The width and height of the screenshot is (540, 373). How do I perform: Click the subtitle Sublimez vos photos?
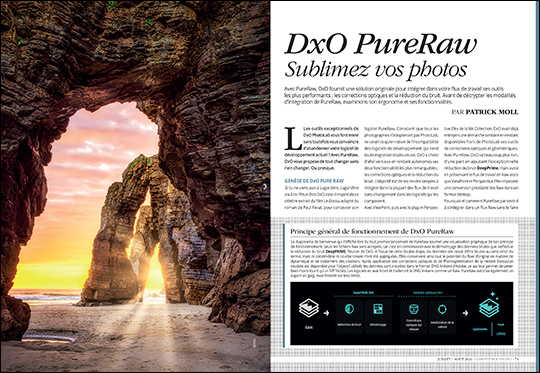coord(375,70)
